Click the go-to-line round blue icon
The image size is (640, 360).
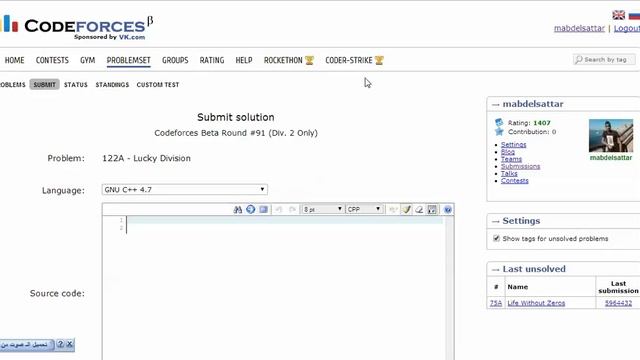click(x=251, y=209)
